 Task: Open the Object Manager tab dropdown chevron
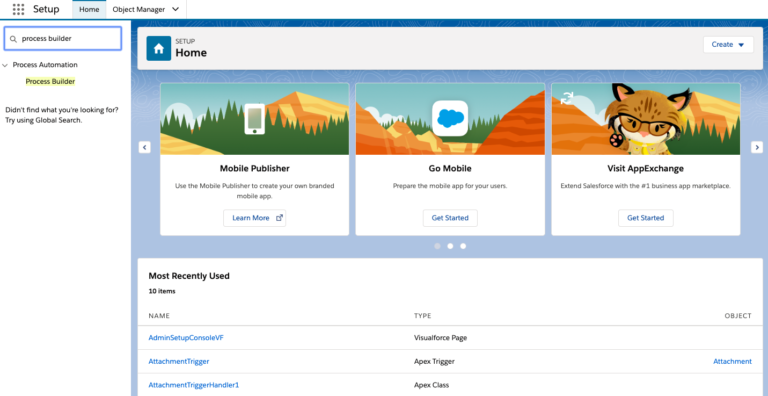tap(175, 9)
